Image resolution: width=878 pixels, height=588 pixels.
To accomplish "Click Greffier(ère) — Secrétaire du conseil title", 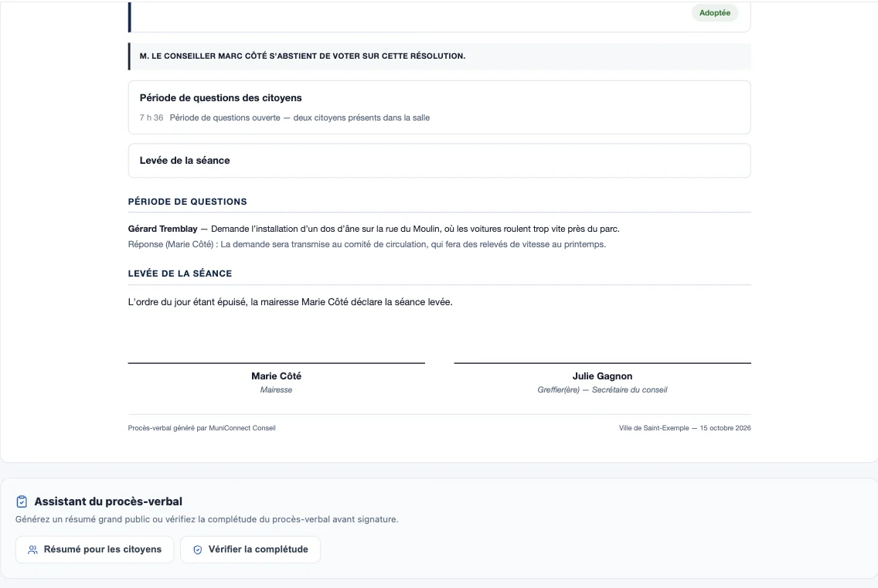I will tap(603, 389).
